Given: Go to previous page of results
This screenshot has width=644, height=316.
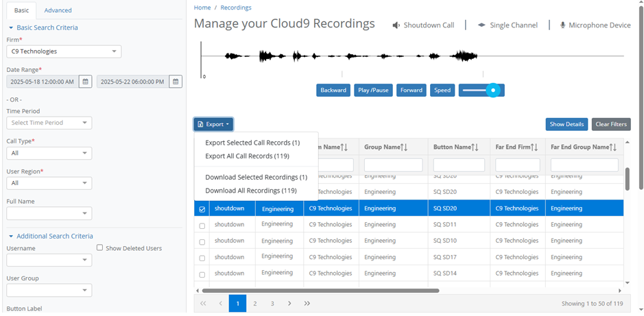Looking at the screenshot, I should coord(220,303).
